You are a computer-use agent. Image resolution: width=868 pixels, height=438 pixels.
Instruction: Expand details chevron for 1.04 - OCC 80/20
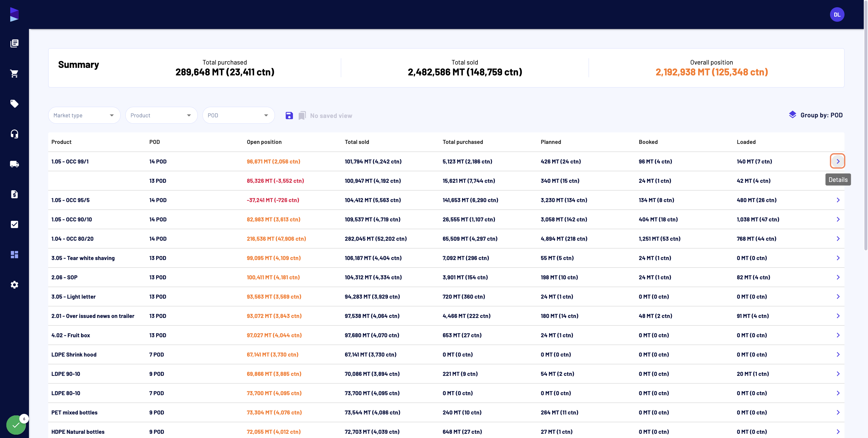point(838,239)
